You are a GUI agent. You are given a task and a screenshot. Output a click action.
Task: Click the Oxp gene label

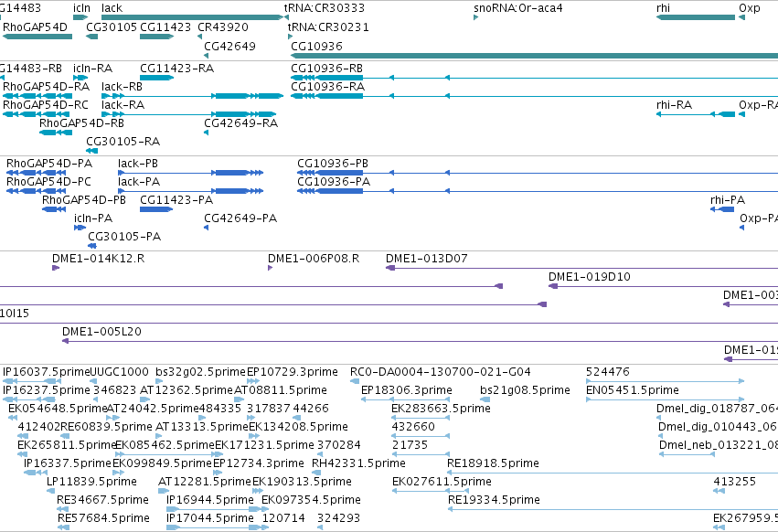point(750,8)
